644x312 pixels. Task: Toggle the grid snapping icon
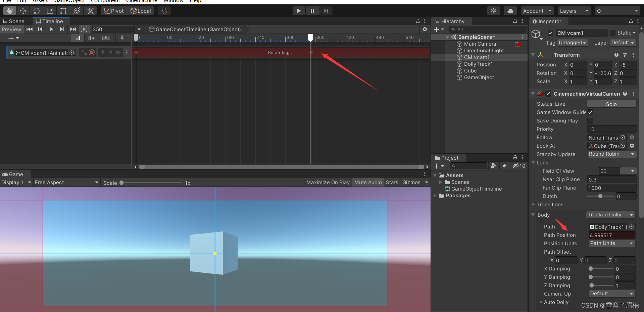[x=164, y=10]
